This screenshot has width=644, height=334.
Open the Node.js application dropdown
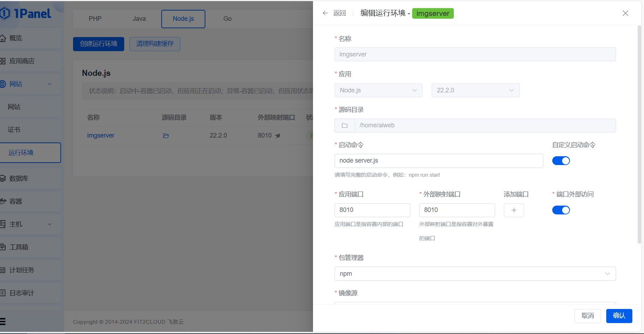(x=378, y=90)
